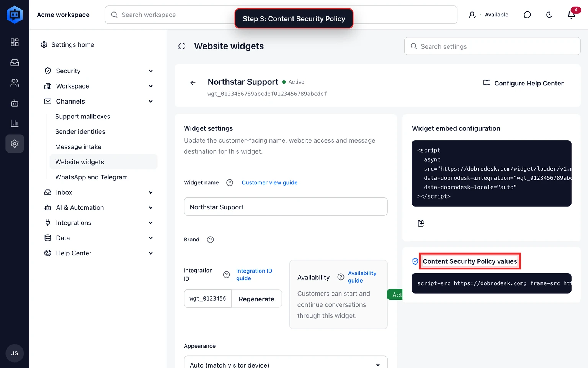Image resolution: width=588 pixels, height=368 pixels.
Task: Click the help icon next to Brand
Action: coord(210,240)
